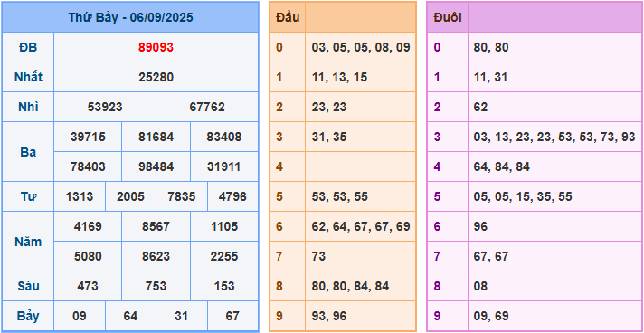The image size is (644, 333).
Task: Click Năm prize number 1105
Action: [223, 226]
